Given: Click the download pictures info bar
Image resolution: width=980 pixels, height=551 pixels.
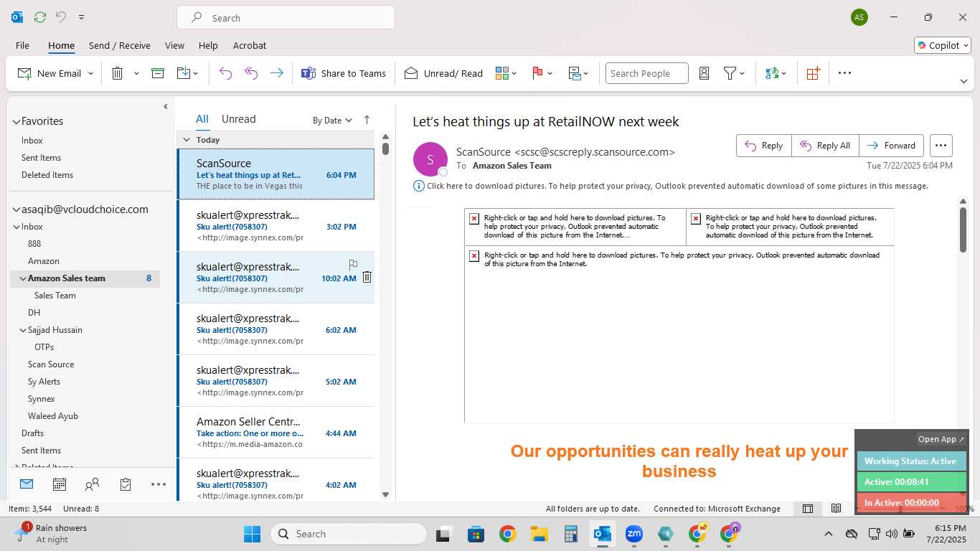Looking at the screenshot, I should pyautogui.click(x=671, y=186).
